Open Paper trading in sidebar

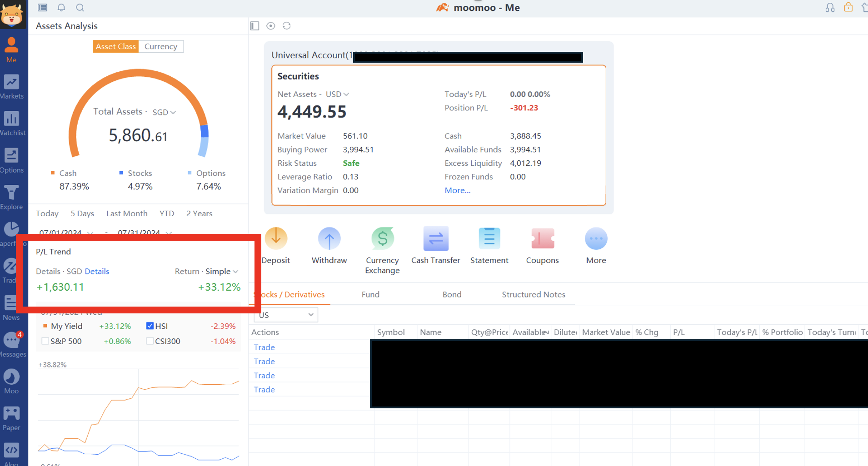coord(11,418)
